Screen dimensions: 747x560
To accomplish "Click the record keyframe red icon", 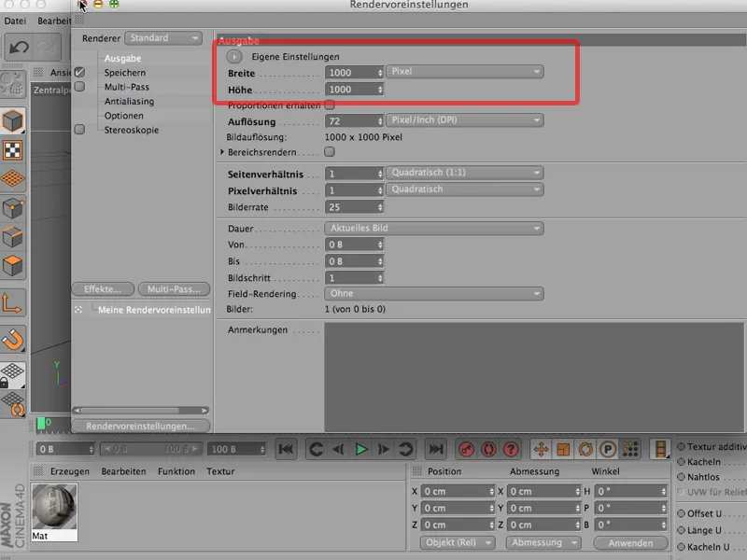I will coord(466,449).
